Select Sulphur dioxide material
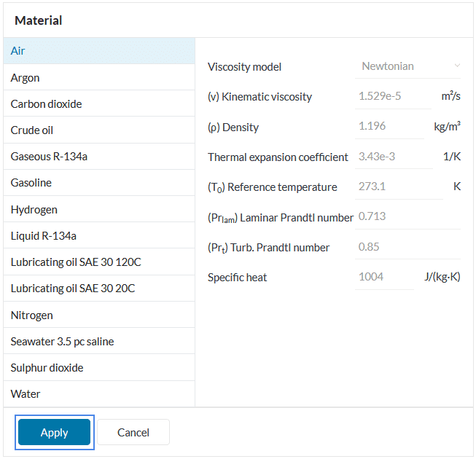The height and width of the screenshot is (459, 476). point(99,368)
